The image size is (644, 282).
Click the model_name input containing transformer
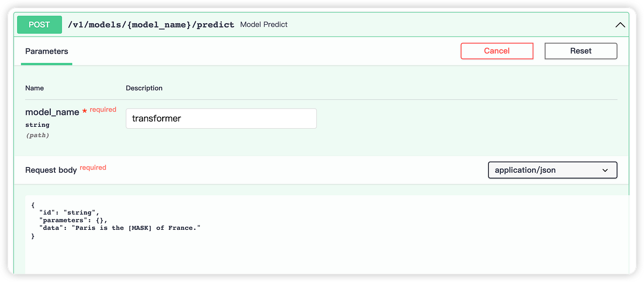(221, 118)
